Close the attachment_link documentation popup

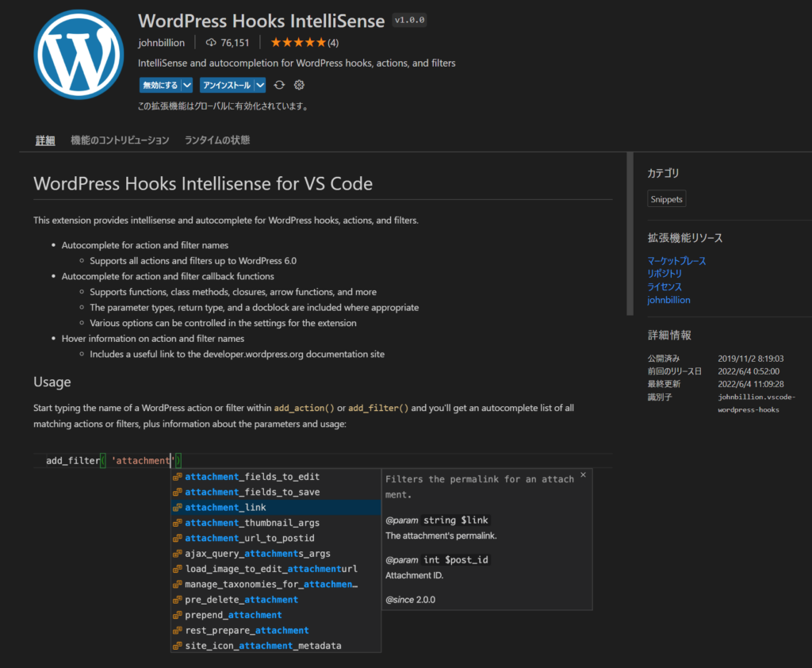pos(583,475)
